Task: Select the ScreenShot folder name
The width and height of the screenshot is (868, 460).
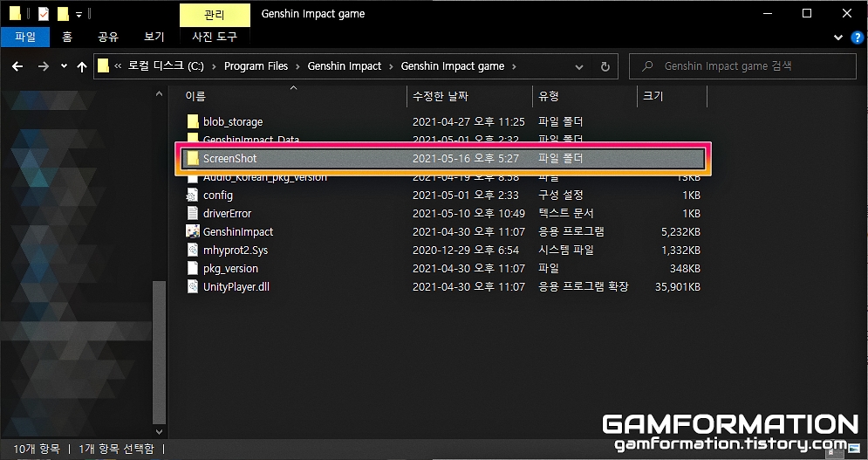Action: [229, 159]
